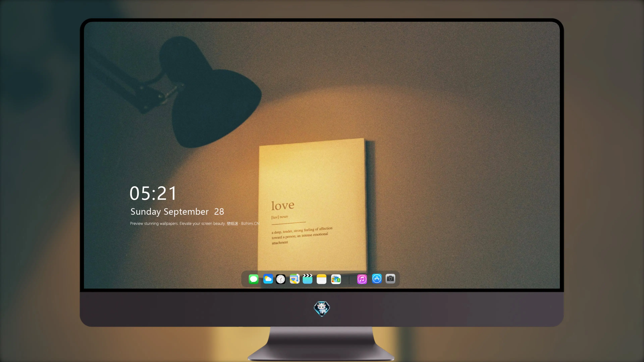The width and height of the screenshot is (644, 362).
Task: Open the Notes app in the dock
Action: pos(321,279)
